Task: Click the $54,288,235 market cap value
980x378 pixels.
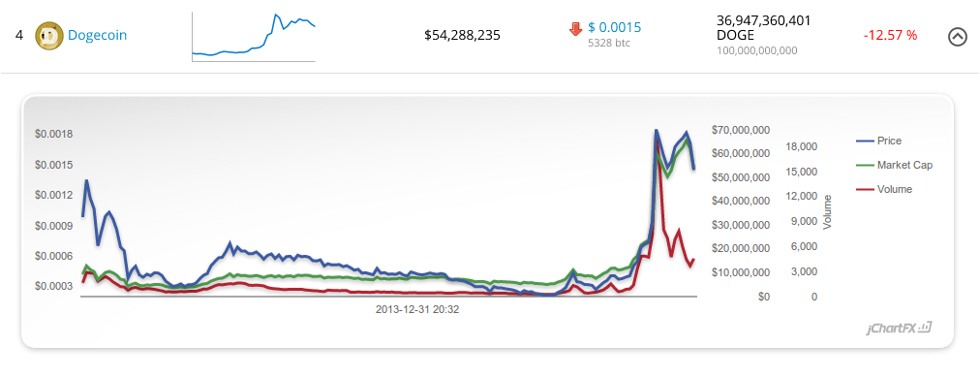Action: (462, 35)
